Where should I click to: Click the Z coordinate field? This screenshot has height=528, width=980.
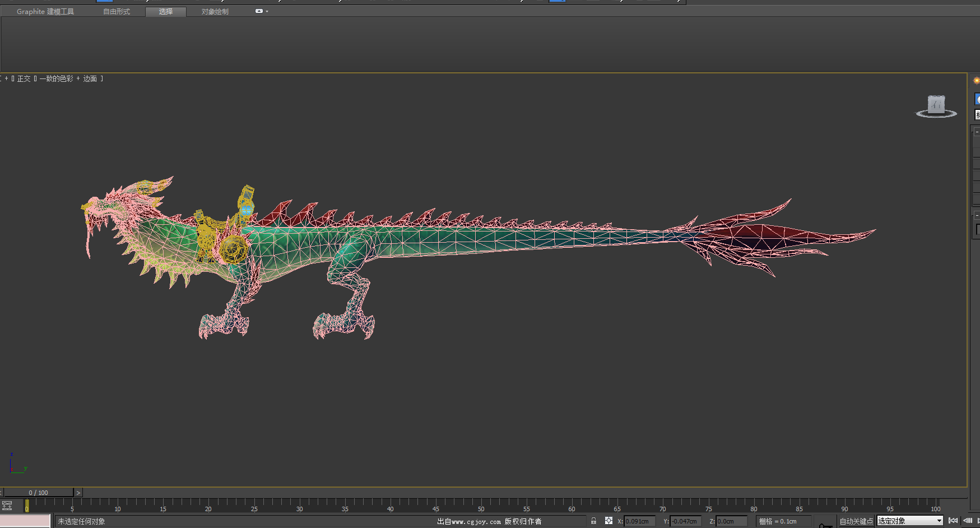click(731, 521)
